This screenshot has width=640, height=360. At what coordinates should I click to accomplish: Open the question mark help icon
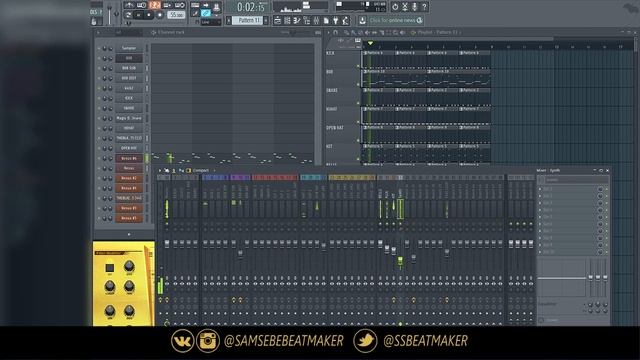point(424,7)
